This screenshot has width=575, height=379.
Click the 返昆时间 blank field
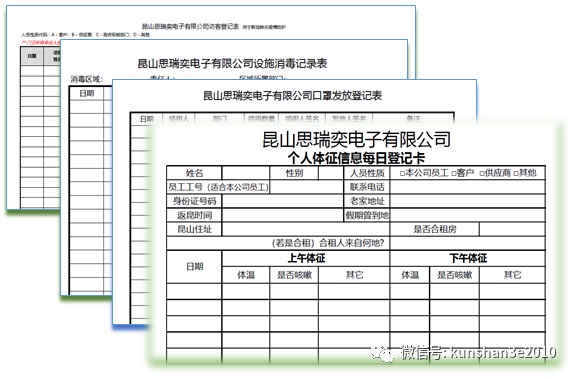(282, 215)
